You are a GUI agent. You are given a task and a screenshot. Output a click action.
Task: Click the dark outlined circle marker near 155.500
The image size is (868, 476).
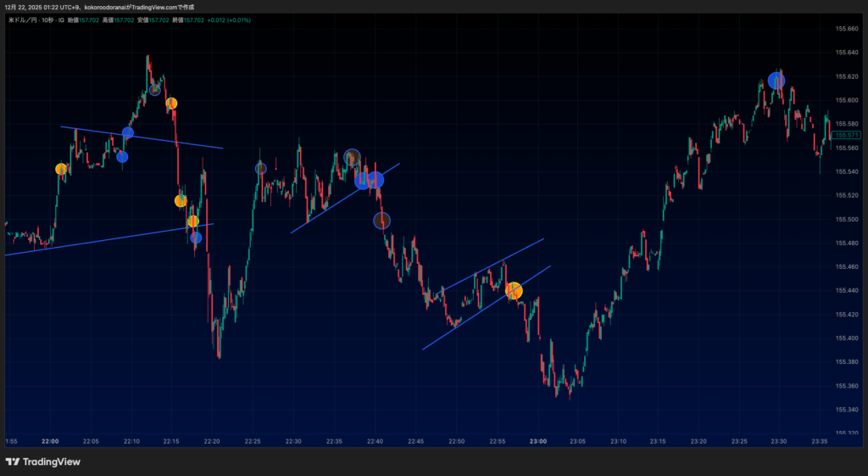(x=382, y=221)
